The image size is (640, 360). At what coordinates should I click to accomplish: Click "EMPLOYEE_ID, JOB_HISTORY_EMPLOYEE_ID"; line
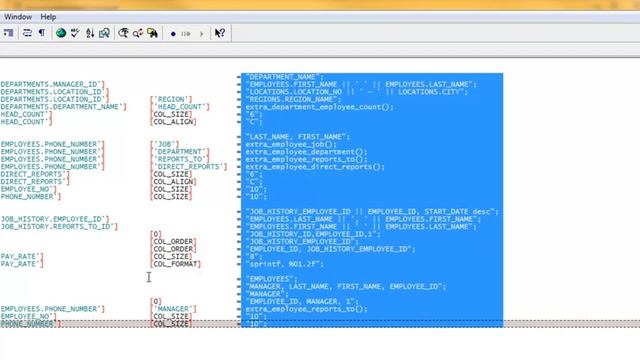click(330, 249)
